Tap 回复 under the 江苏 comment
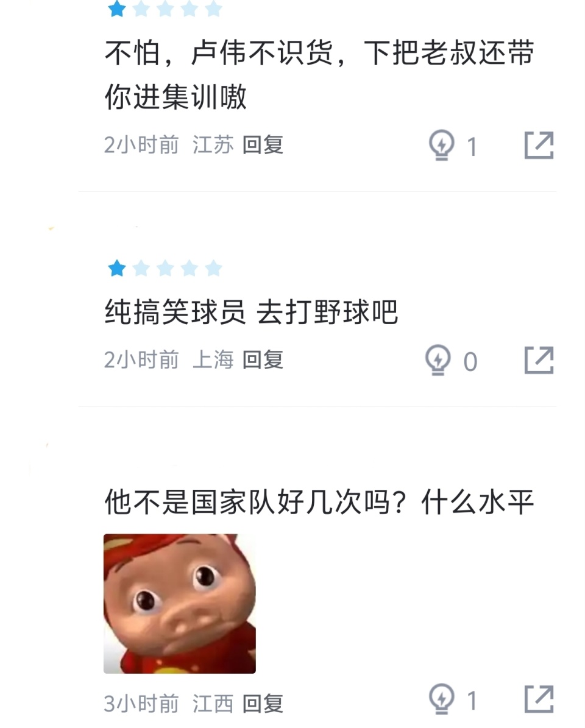The width and height of the screenshot is (585, 728). pyautogui.click(x=263, y=145)
